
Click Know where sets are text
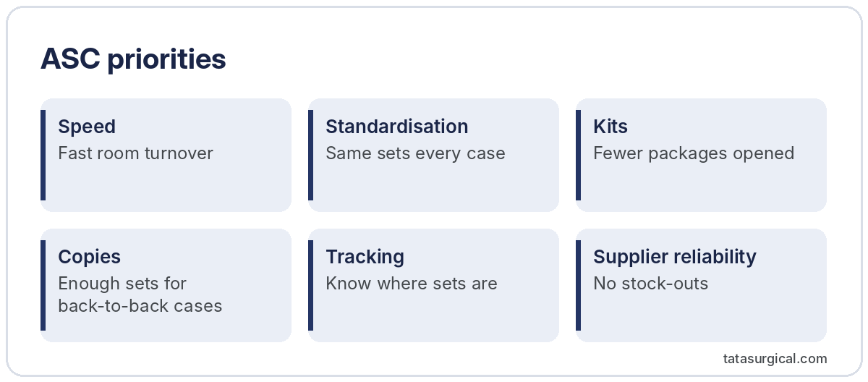[x=412, y=284]
